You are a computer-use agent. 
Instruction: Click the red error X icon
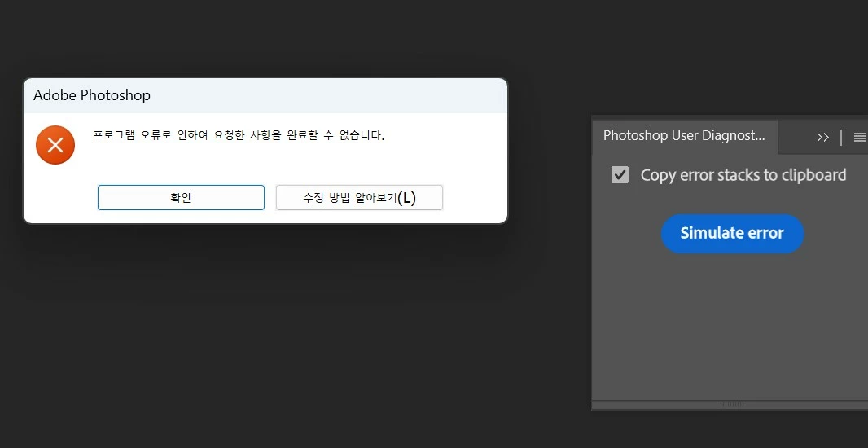pyautogui.click(x=55, y=145)
